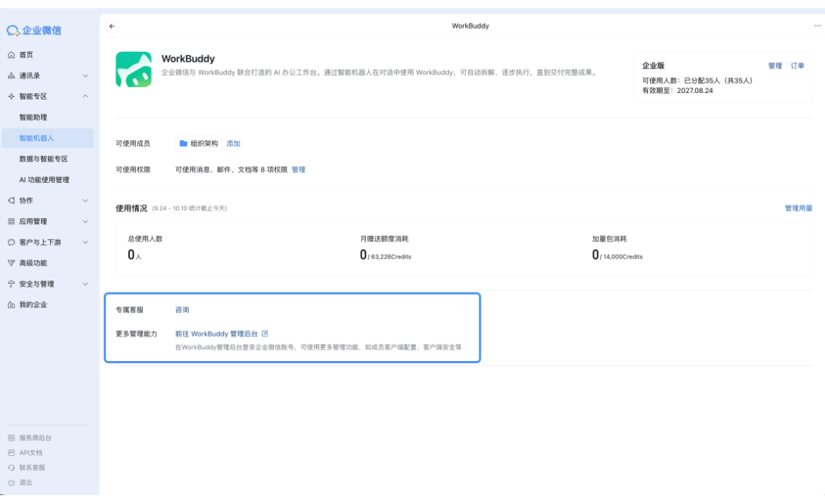Click 管理 link in the 企业版 card
Image resolution: width=825 pixels, height=504 pixels.
[775, 66]
